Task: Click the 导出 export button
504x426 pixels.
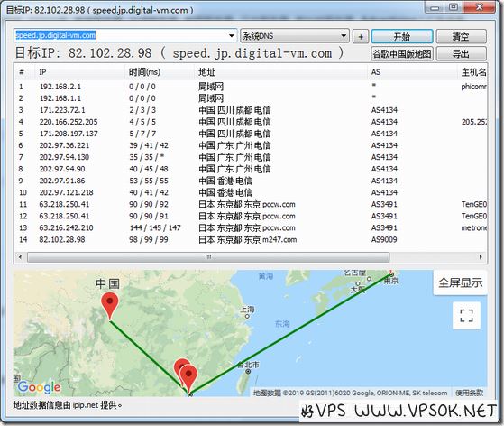Action: (x=461, y=53)
